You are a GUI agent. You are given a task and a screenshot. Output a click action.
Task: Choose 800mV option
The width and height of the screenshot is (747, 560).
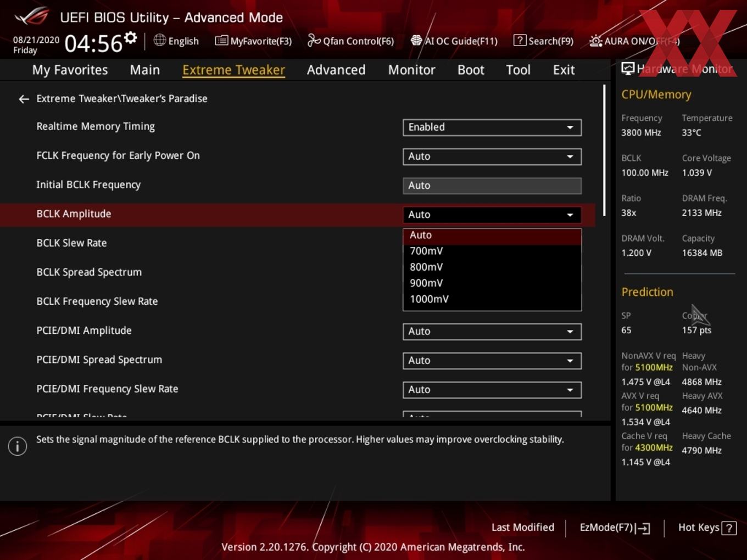coord(492,267)
